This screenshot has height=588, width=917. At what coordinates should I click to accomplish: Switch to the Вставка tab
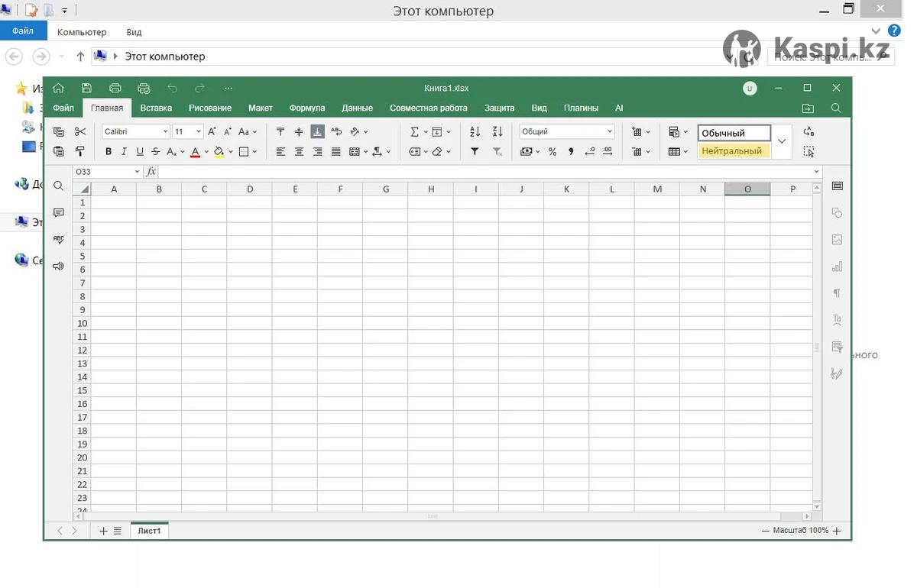[156, 108]
